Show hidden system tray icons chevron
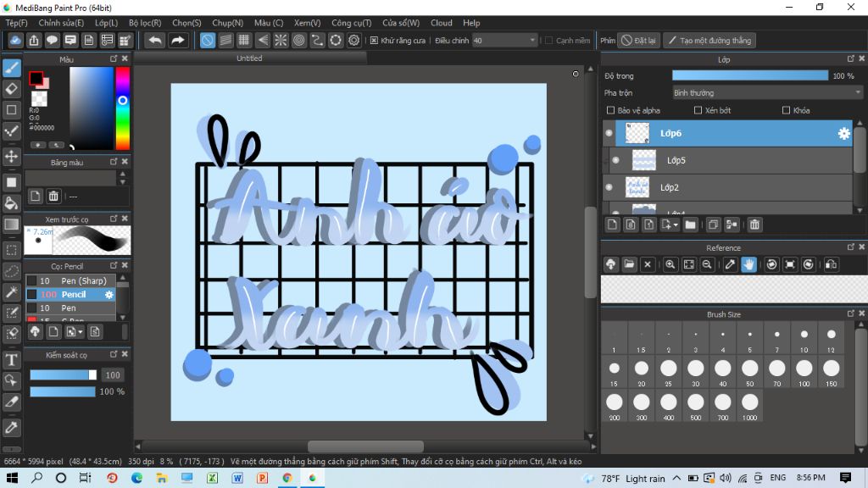Image resolution: width=868 pixels, height=488 pixels. tap(676, 478)
